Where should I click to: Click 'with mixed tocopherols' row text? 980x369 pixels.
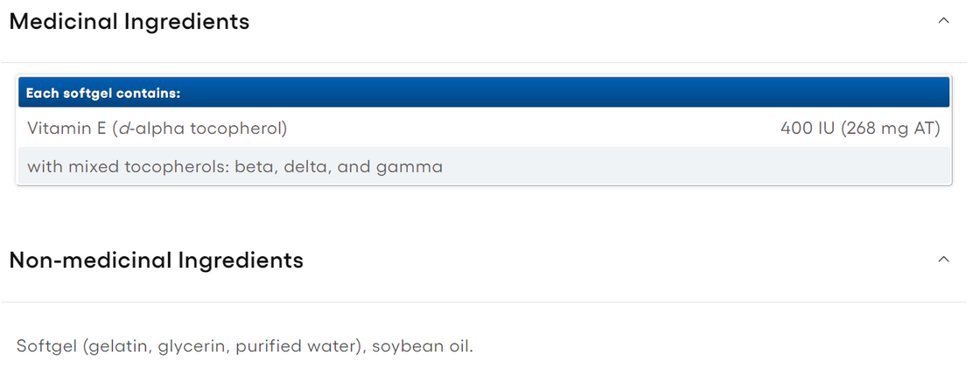(127, 166)
